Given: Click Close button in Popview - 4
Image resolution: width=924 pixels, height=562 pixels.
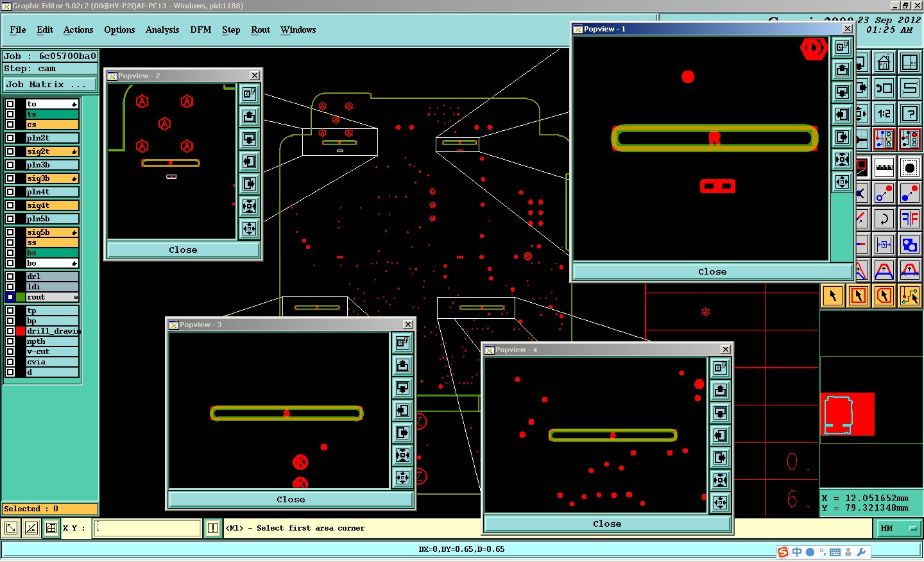Looking at the screenshot, I should 607,524.
